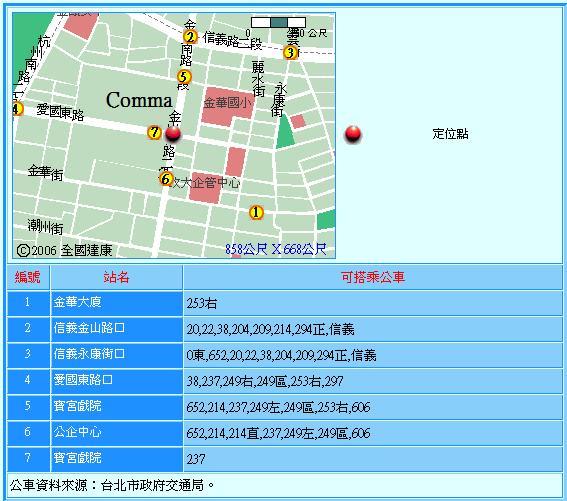Select station name 公企中心
Image resolution: width=567 pixels, height=501 pixels.
point(77,432)
